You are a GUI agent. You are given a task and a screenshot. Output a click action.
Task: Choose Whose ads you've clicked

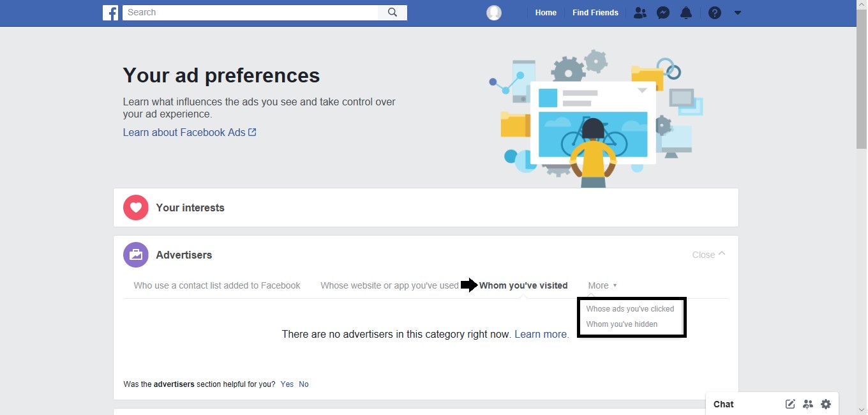click(x=630, y=309)
